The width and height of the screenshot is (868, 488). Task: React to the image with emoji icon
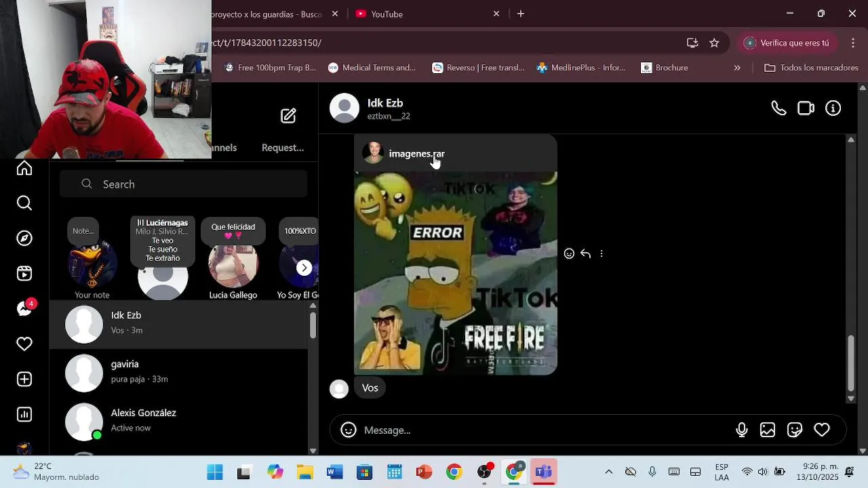(x=569, y=253)
